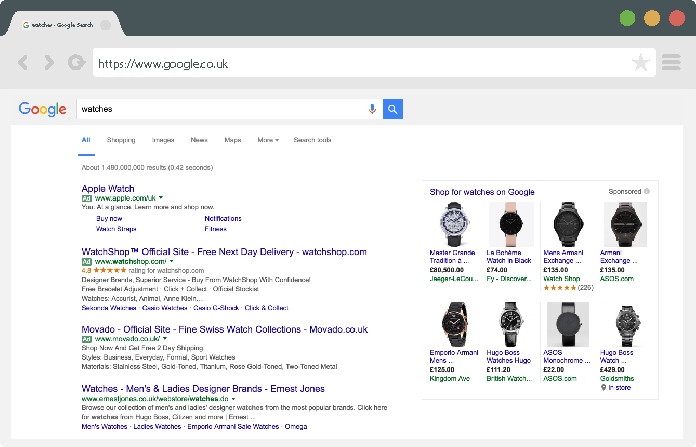Image resolution: width=696 pixels, height=447 pixels.
Task: Select the watches Google Search browser tab
Action: pyautogui.click(x=62, y=25)
